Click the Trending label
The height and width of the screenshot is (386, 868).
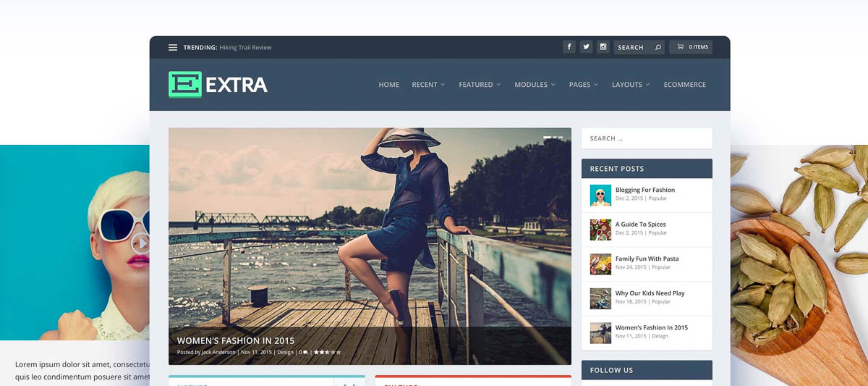click(200, 48)
